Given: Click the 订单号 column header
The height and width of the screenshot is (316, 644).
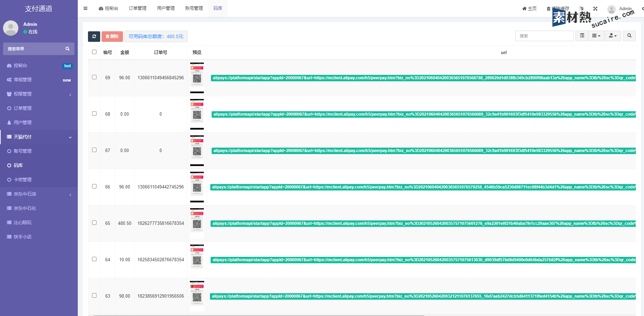Looking at the screenshot, I should click(161, 52).
